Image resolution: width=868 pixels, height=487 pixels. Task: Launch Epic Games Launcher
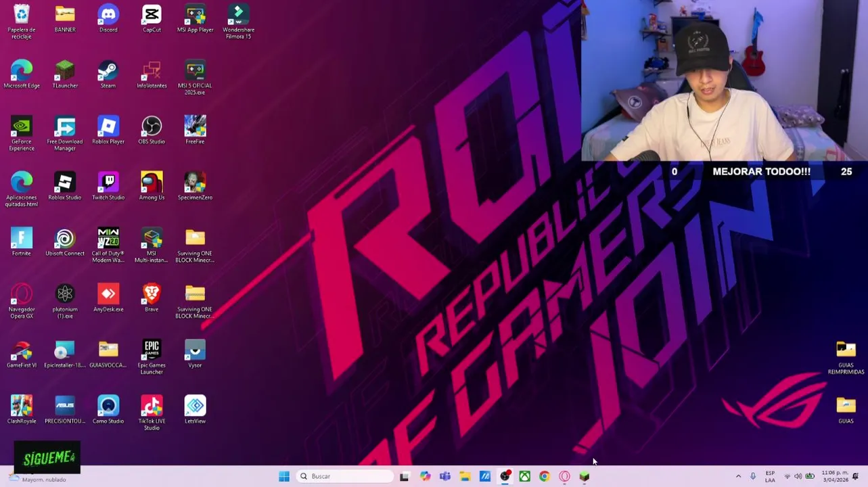click(152, 357)
